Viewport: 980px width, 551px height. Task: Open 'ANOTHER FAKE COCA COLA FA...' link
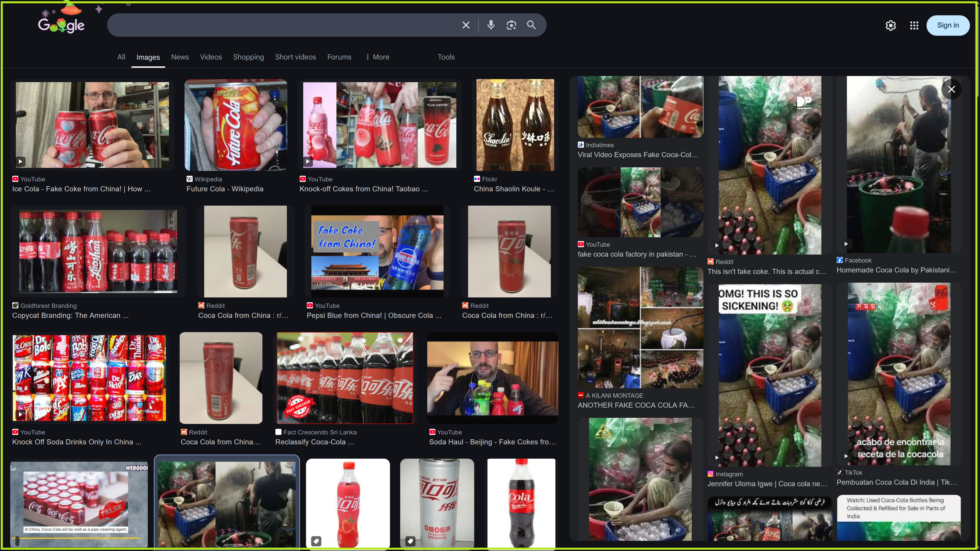[636, 405]
